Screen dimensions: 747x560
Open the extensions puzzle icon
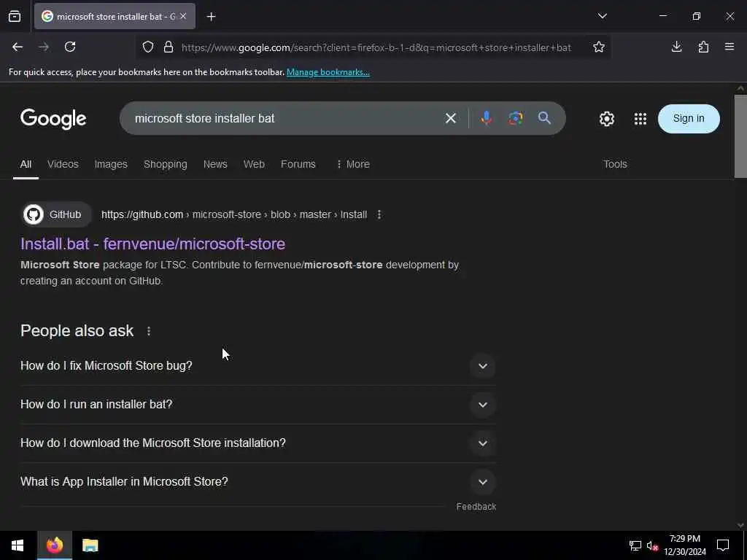coord(703,47)
